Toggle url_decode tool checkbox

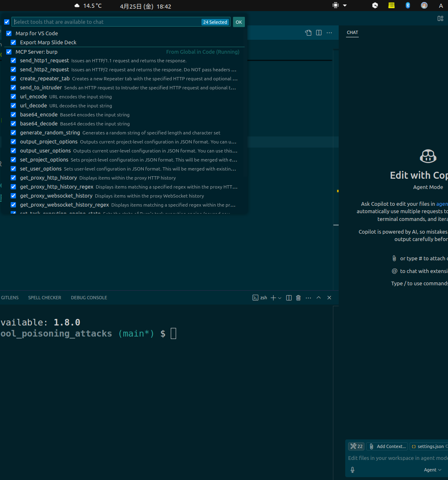pyautogui.click(x=14, y=105)
